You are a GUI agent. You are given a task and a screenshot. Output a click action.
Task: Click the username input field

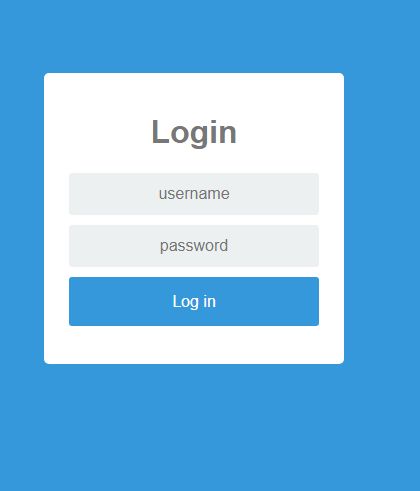194,194
